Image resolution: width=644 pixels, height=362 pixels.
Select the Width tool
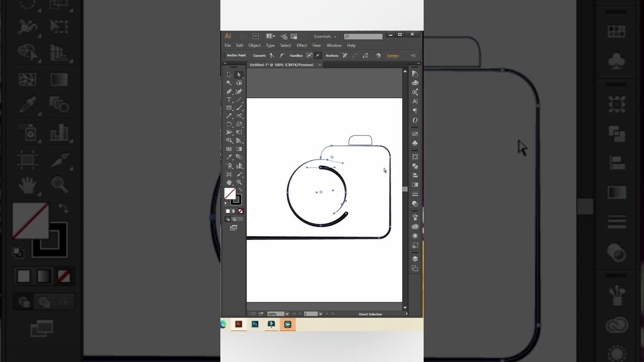pos(229,132)
